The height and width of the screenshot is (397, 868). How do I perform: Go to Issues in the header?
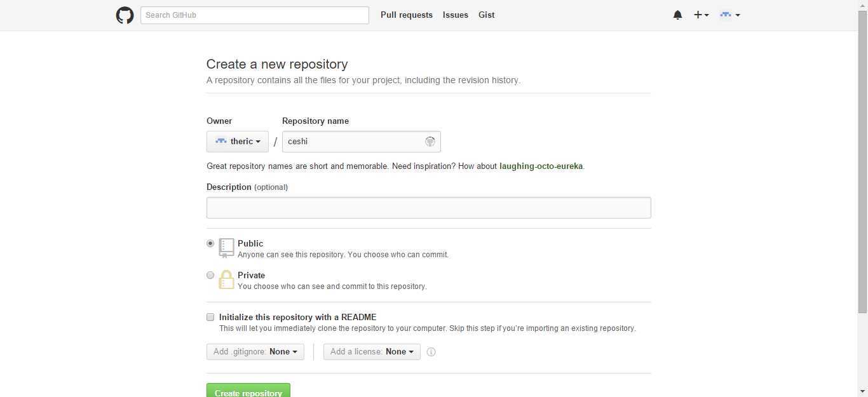coord(456,15)
